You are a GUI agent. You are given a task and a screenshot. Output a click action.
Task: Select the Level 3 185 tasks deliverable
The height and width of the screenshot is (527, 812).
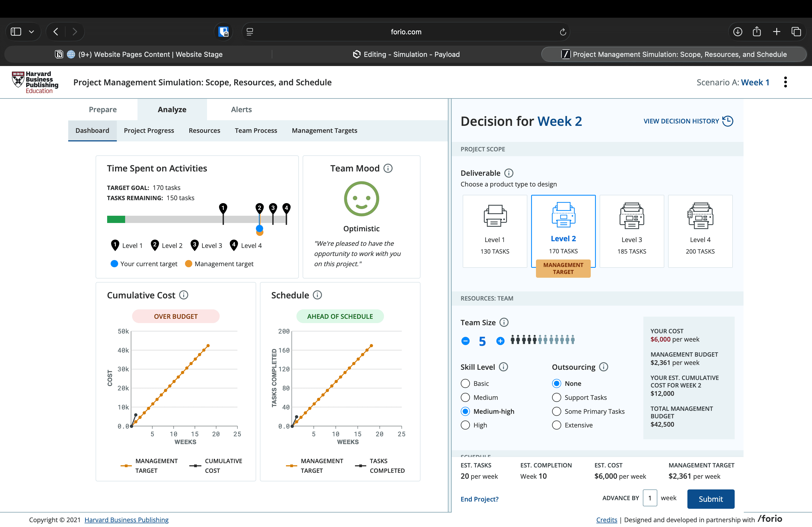coord(632,231)
